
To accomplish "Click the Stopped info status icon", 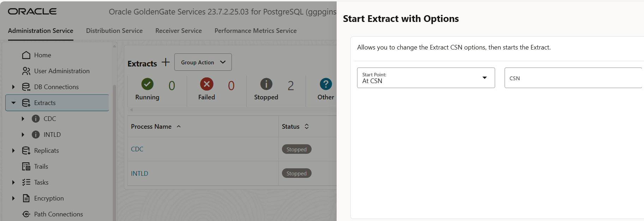I will (266, 84).
